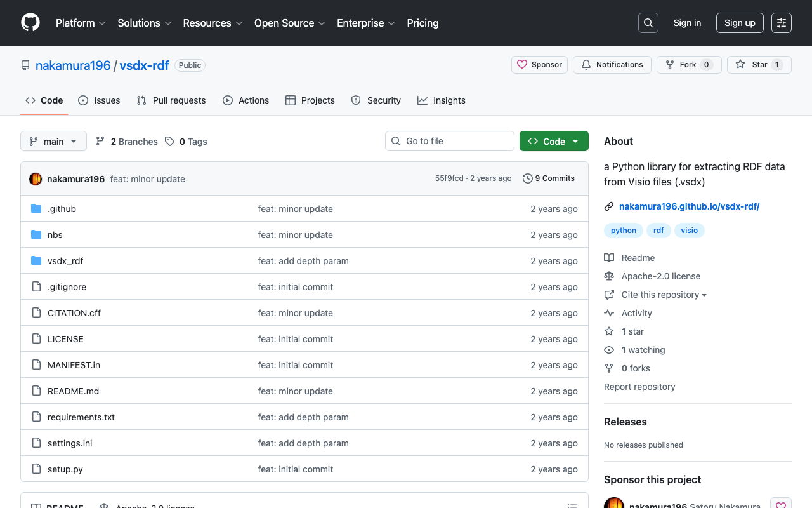
Task: Expand the Platform menu in header
Action: click(x=81, y=23)
